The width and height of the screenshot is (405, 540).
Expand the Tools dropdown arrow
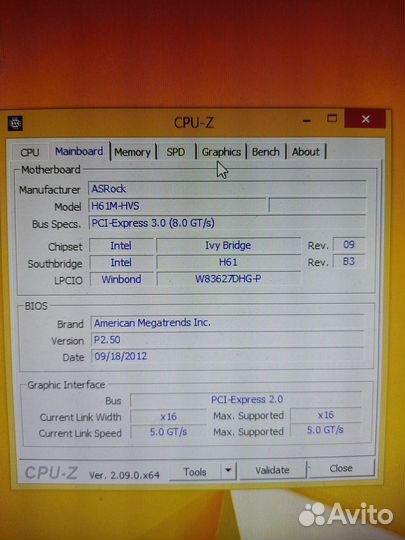tap(228, 471)
